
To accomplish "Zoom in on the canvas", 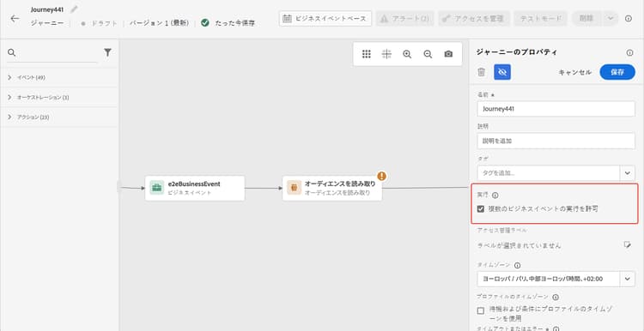I will [x=407, y=54].
